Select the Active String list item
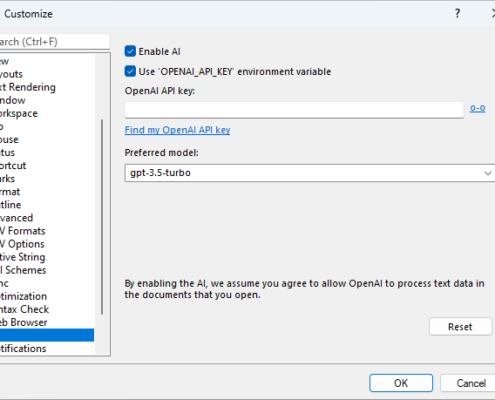 click(x=23, y=257)
